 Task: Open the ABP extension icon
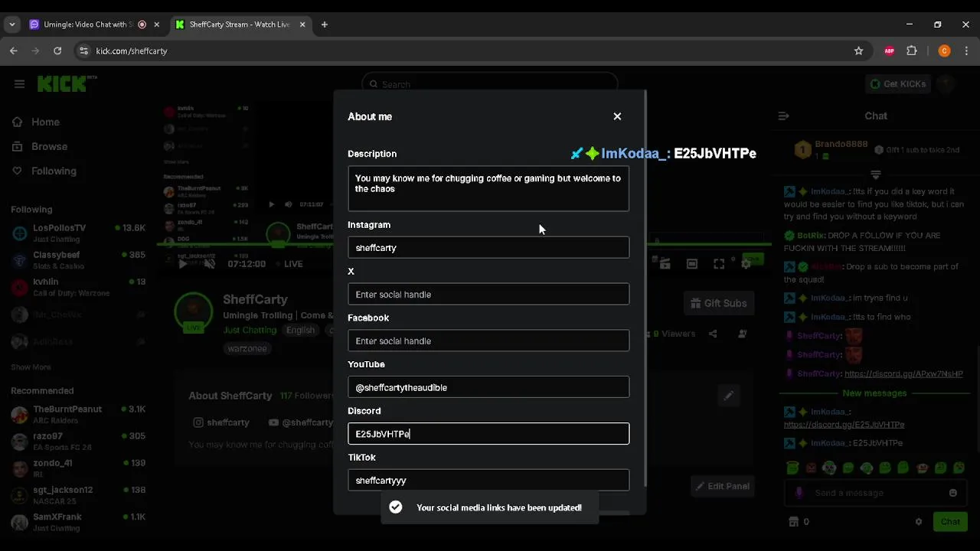(x=889, y=51)
